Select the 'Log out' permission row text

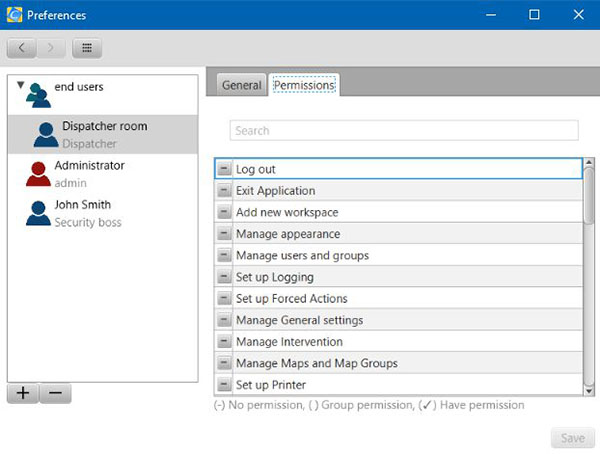255,169
